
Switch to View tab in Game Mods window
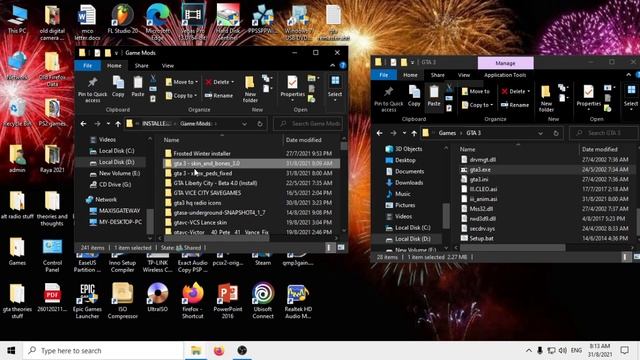[168, 65]
